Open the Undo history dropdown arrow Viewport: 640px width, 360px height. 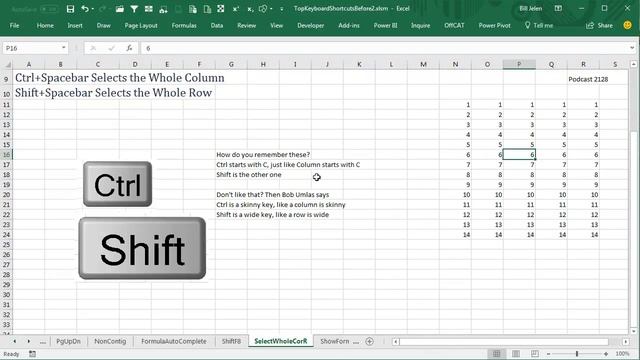93,9
